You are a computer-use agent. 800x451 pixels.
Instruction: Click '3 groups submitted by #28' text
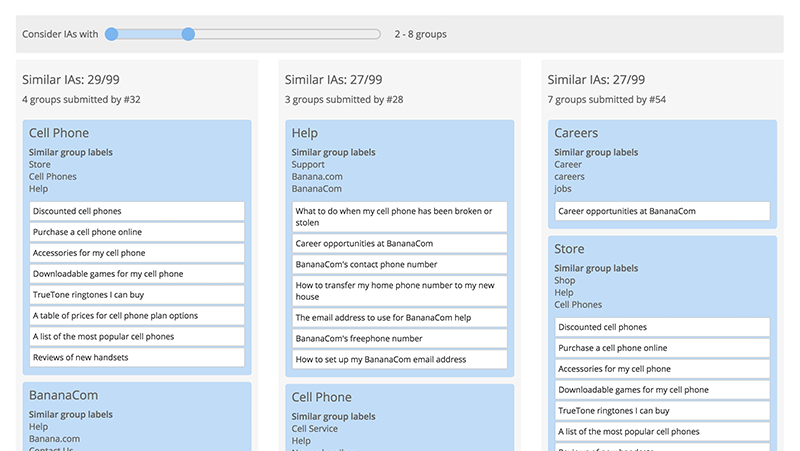pyautogui.click(x=344, y=99)
